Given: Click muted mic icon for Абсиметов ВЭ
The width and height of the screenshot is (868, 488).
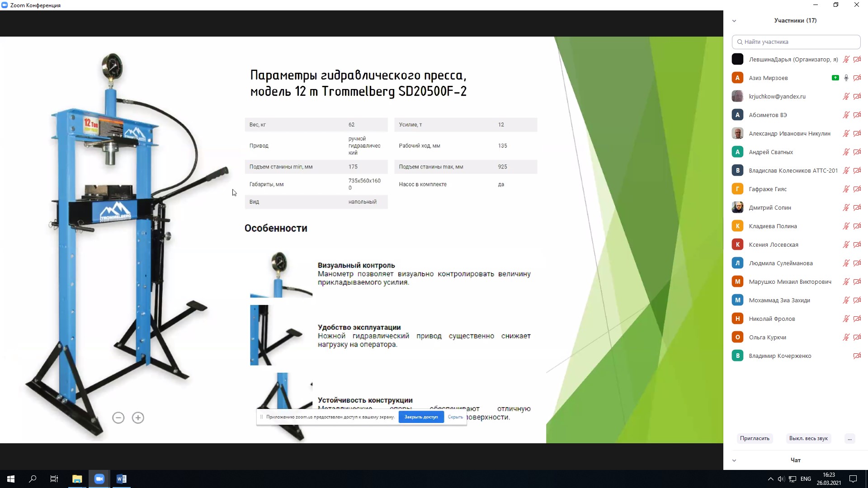Looking at the screenshot, I should (846, 115).
